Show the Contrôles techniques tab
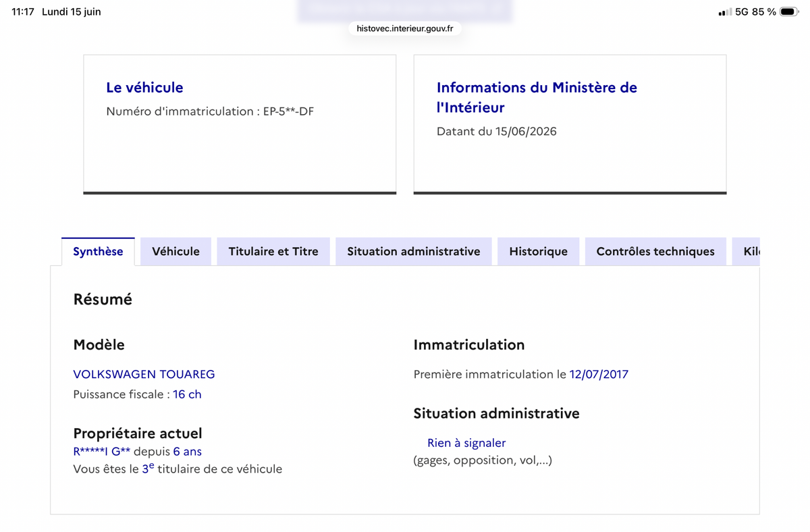 pyautogui.click(x=655, y=251)
